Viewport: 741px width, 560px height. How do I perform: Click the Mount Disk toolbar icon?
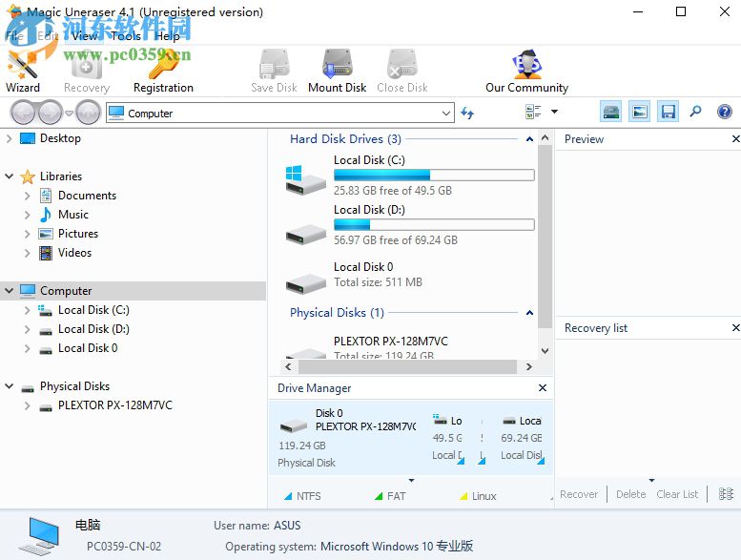pyautogui.click(x=337, y=71)
